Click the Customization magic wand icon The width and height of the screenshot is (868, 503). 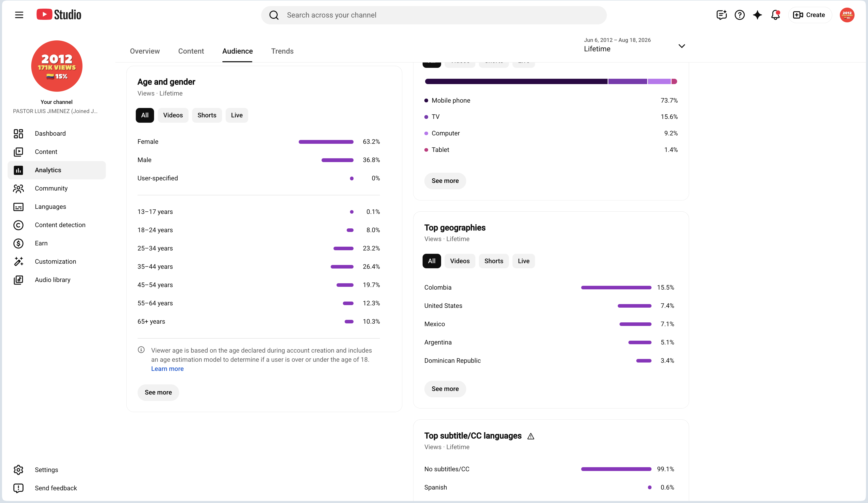[x=18, y=261]
